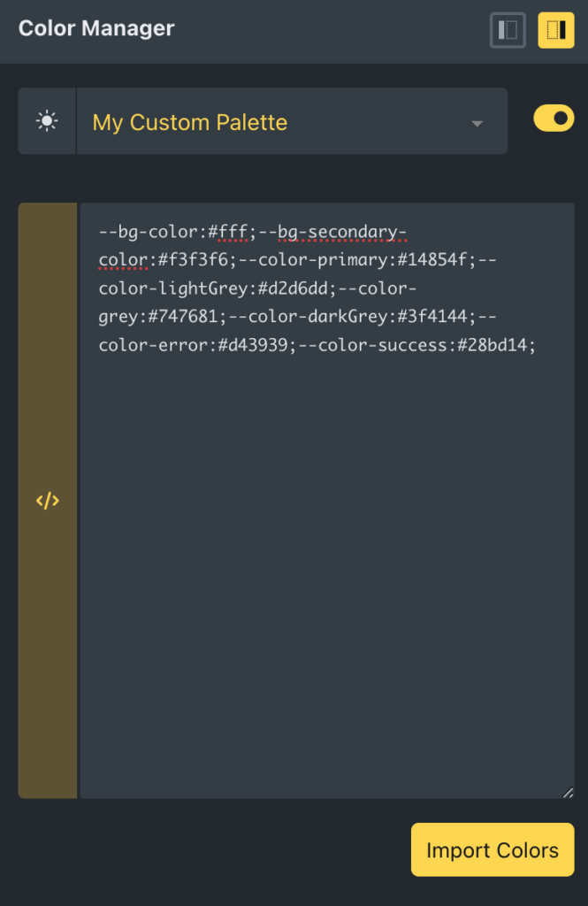The width and height of the screenshot is (588, 906).
Task: Click the Color Manager title
Action: [96, 28]
